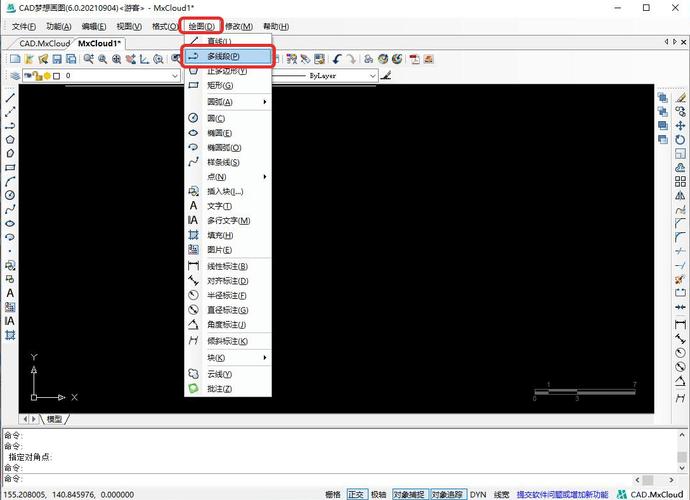This screenshot has width=690, height=500.
Task: Pick the 样条线(S) spline icon
Action: [x=193, y=162]
